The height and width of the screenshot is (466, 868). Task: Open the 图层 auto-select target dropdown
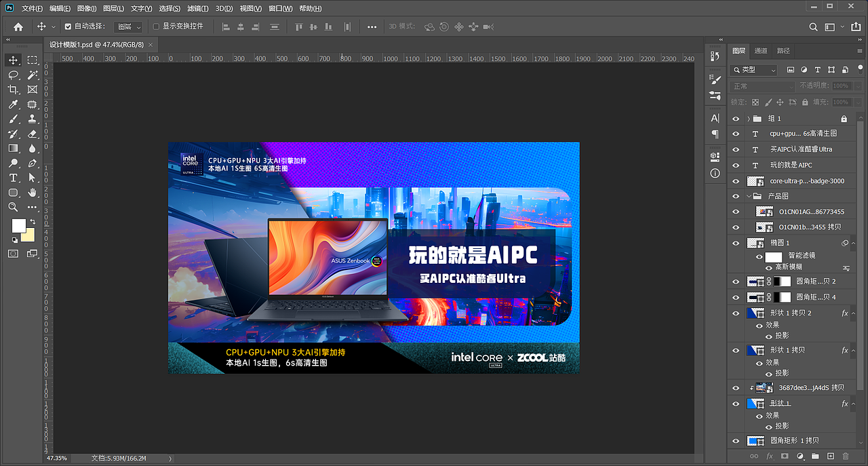pos(128,26)
